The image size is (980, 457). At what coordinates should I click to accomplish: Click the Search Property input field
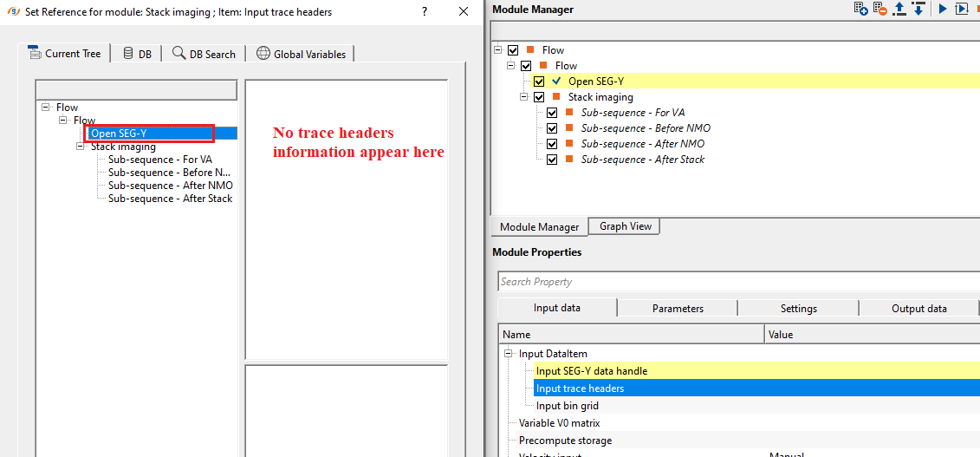click(x=737, y=282)
